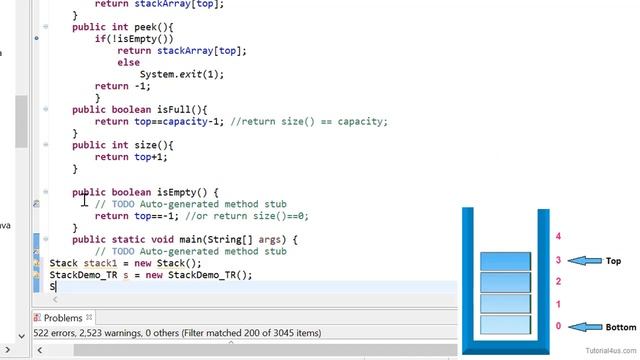Click the Problems view icon
Image resolution: width=640 pixels, height=360 pixels.
click(x=37, y=318)
